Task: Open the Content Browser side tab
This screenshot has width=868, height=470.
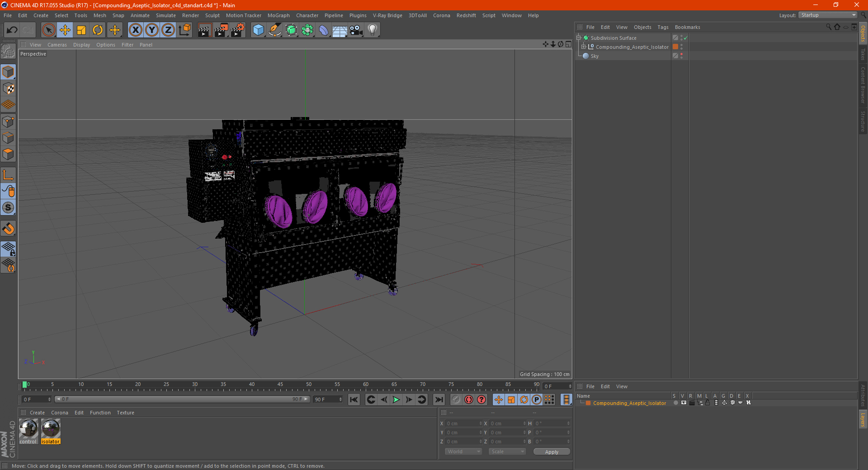Action: tap(863, 85)
